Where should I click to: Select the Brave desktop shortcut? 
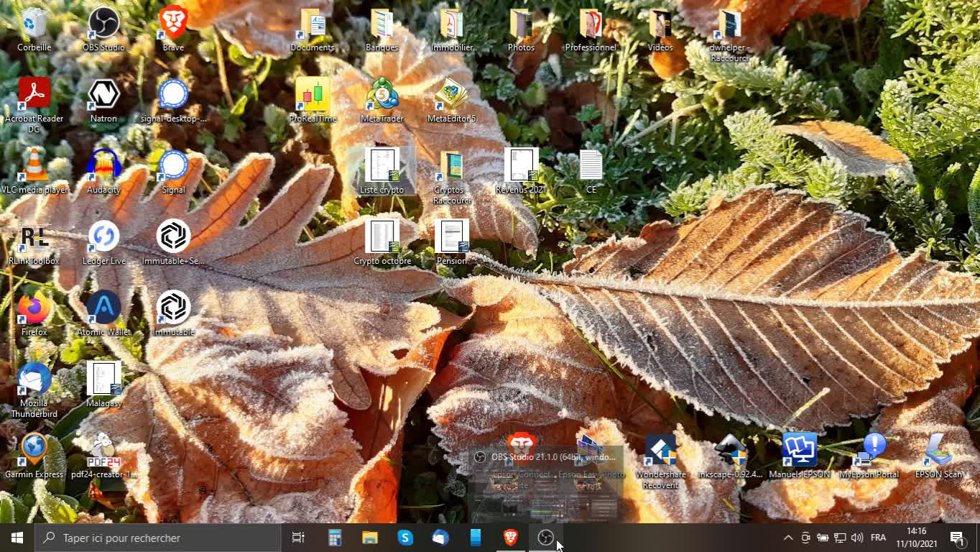[x=173, y=29]
